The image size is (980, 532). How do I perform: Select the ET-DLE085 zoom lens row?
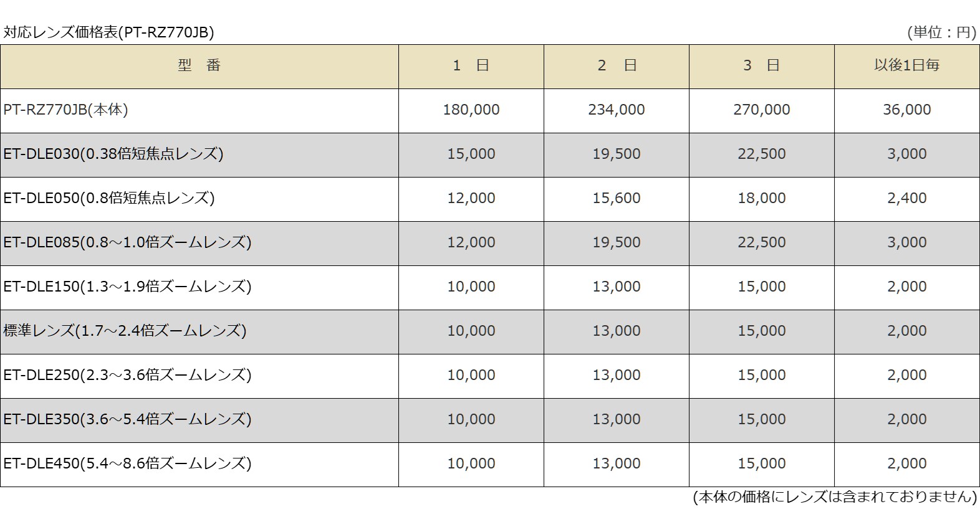tap(490, 243)
